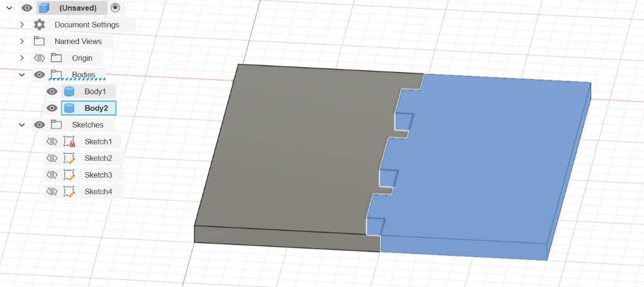Select Body1 in the browser
The image size is (644, 287).
pyautogui.click(x=95, y=92)
